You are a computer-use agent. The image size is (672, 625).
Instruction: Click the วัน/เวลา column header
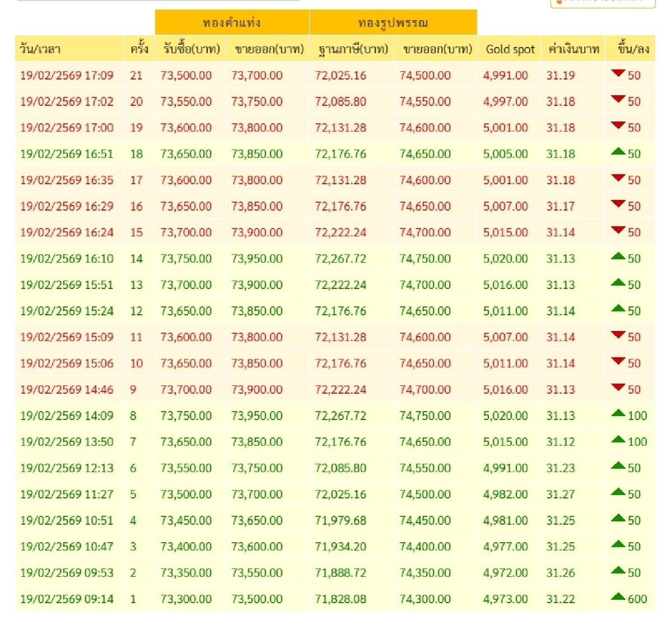point(40,49)
